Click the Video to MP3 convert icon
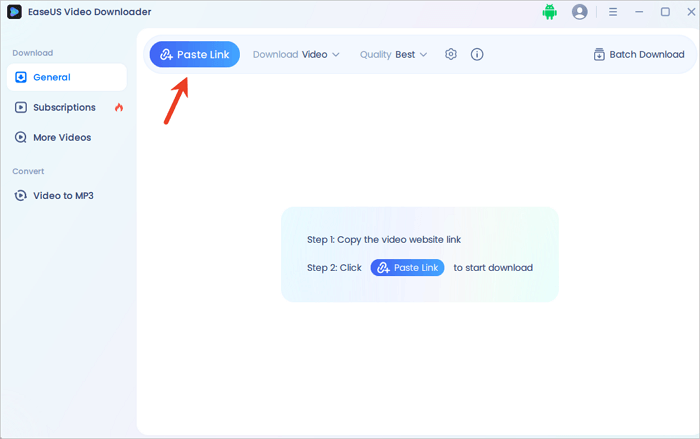The width and height of the screenshot is (700, 439). pos(21,196)
